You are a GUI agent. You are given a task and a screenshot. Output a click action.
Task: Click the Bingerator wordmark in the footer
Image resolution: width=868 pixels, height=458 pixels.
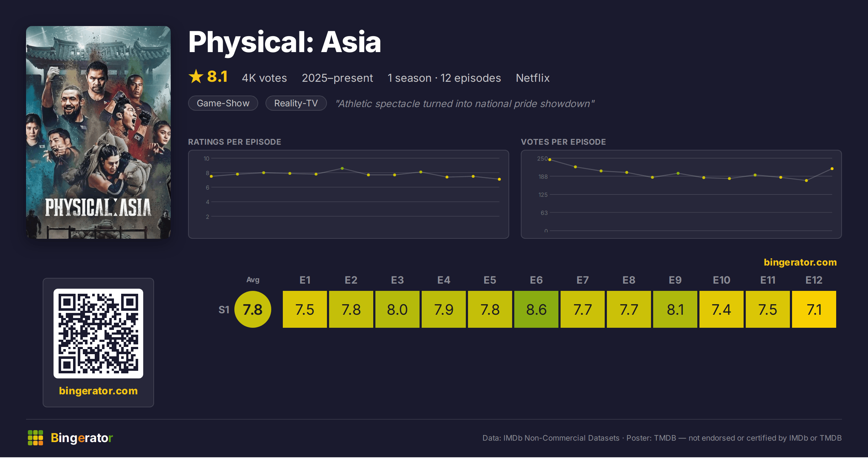click(x=82, y=438)
